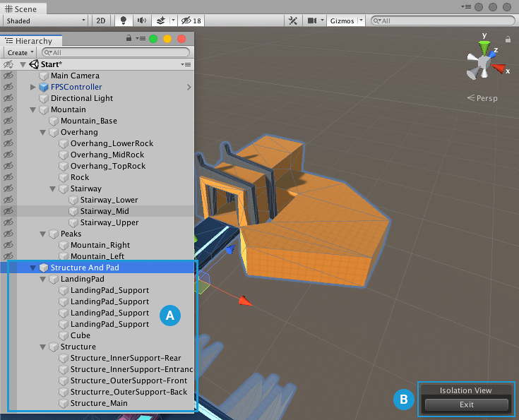519x420 pixels.
Task: Select Structure_Main object
Action: [99, 403]
